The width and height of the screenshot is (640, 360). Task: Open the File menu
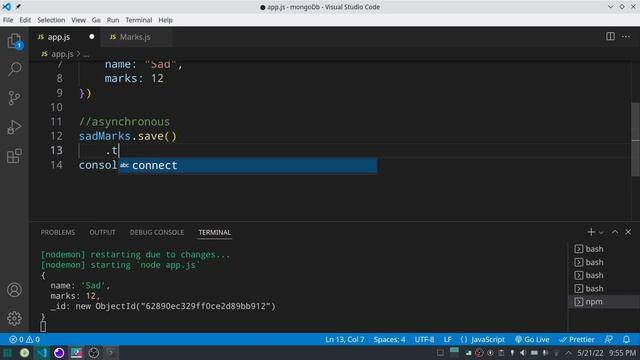(x=8, y=20)
